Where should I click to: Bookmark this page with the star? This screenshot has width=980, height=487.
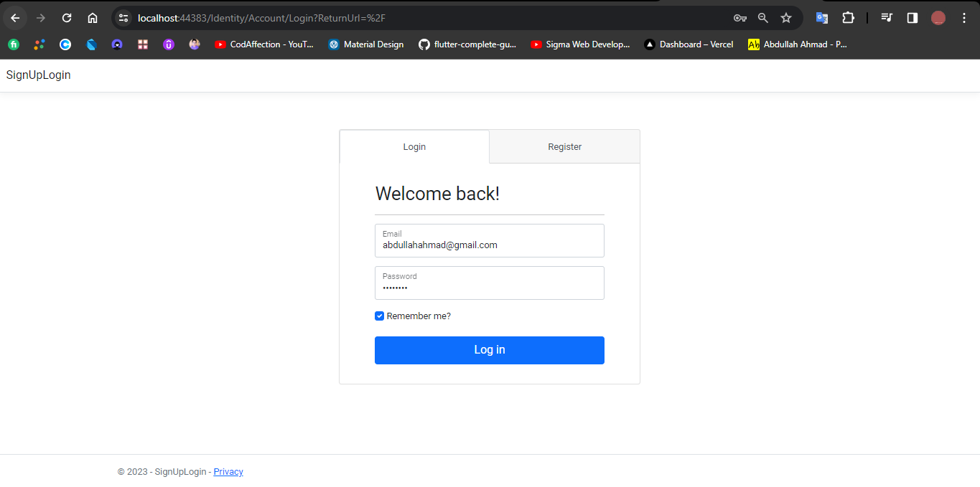[x=786, y=18]
